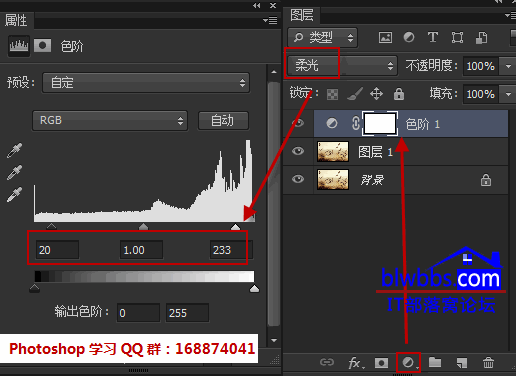This screenshot has height=376, width=516.
Task: Toggle visibility of 背景 layer
Action: 298,179
